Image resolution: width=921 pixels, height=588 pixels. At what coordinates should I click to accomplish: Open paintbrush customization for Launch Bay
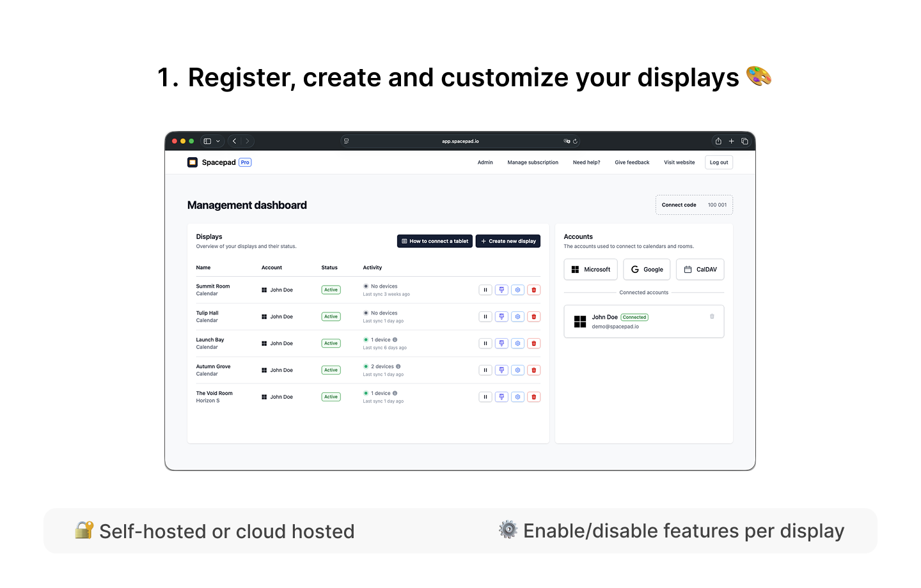pyautogui.click(x=501, y=344)
